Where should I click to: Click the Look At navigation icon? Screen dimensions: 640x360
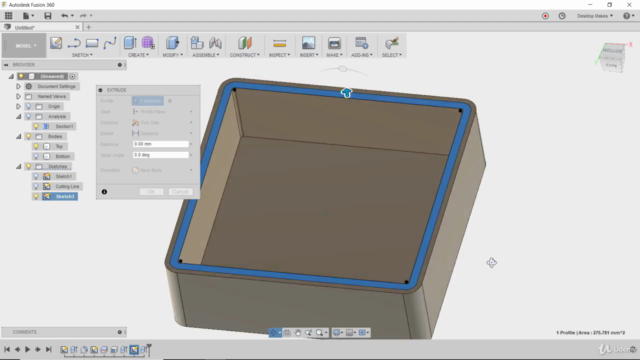pos(287,333)
